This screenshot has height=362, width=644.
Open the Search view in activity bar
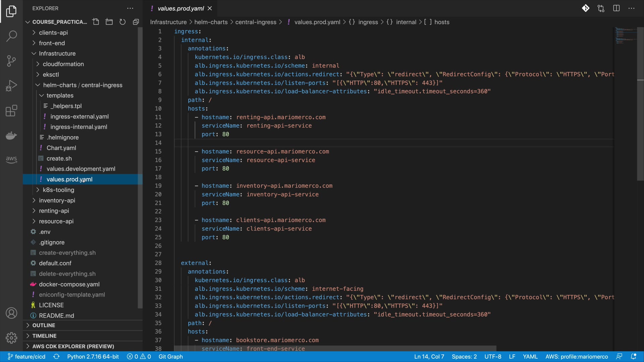click(x=11, y=36)
